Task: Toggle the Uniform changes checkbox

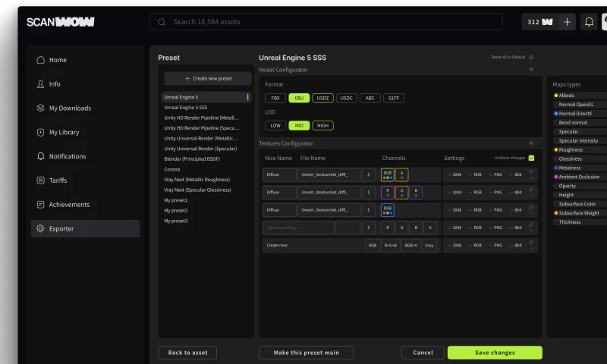Action: point(532,158)
